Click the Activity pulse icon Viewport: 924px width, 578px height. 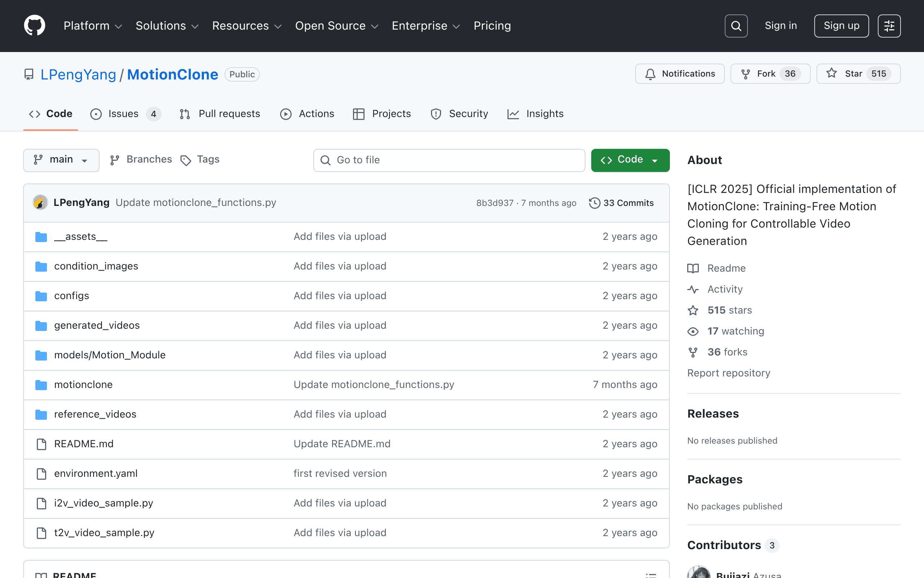pyautogui.click(x=693, y=289)
